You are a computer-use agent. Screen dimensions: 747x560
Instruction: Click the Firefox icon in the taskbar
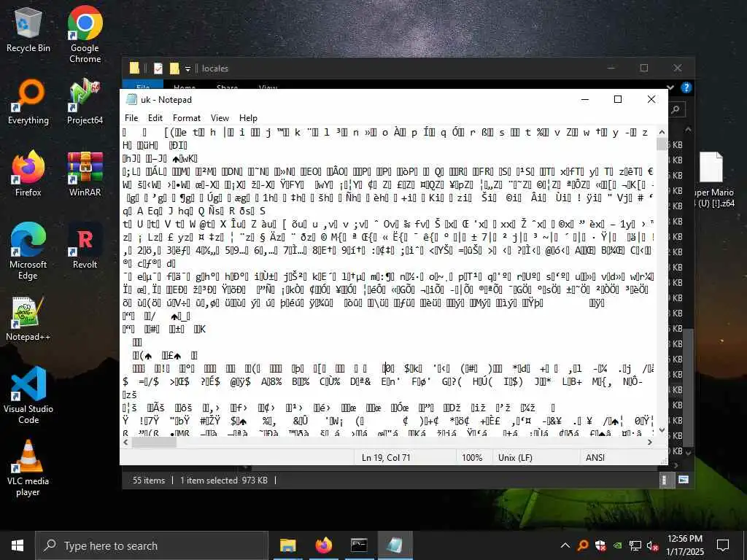coord(324,545)
